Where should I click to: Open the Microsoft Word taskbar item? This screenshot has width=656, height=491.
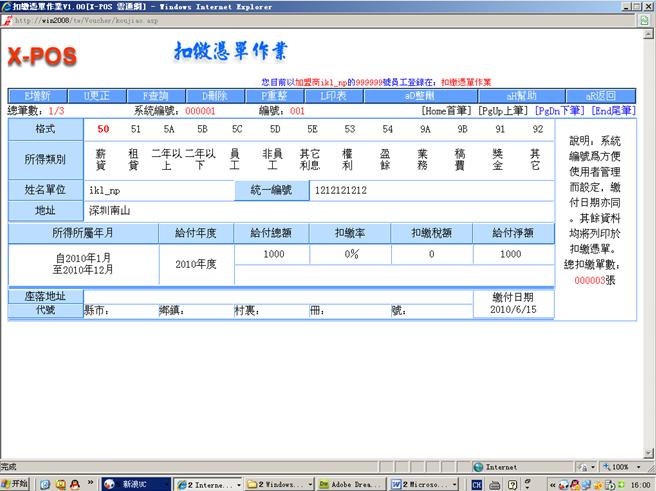click(424, 483)
